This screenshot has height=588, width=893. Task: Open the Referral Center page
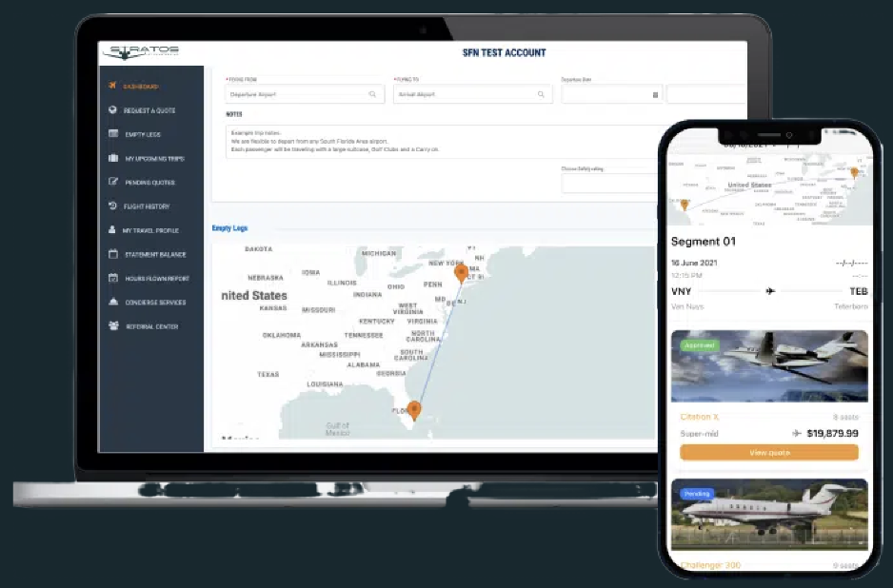point(150,326)
